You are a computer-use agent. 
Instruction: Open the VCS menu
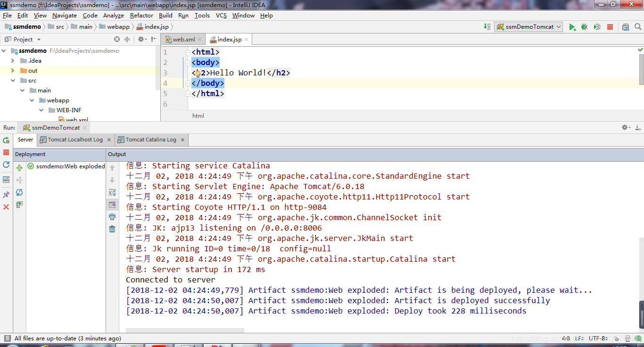[221, 16]
